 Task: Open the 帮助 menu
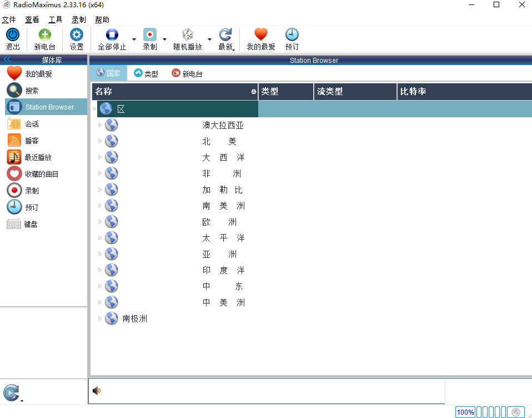click(102, 19)
